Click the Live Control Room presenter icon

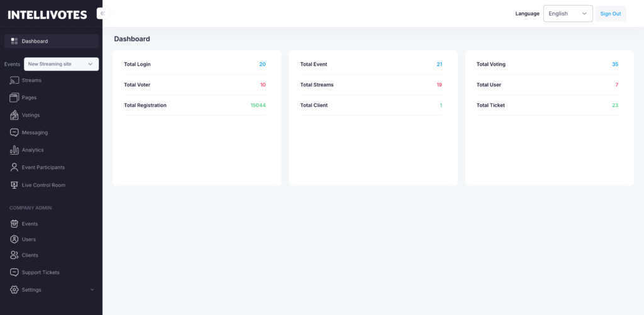(x=14, y=185)
